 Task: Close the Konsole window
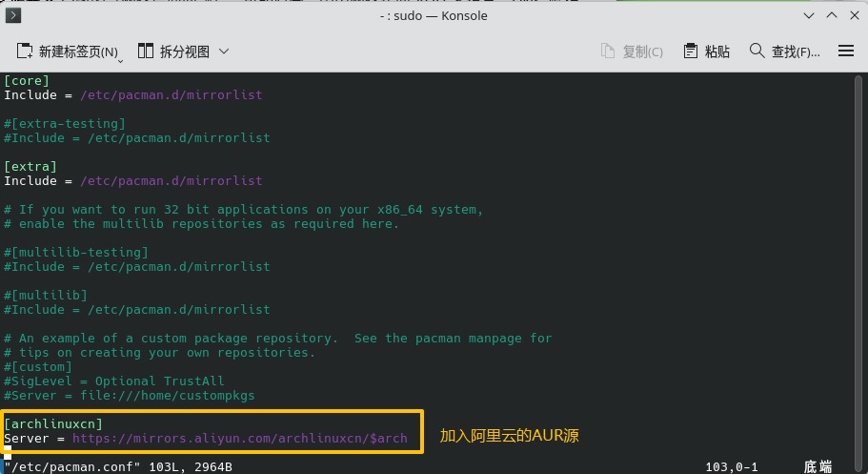853,15
